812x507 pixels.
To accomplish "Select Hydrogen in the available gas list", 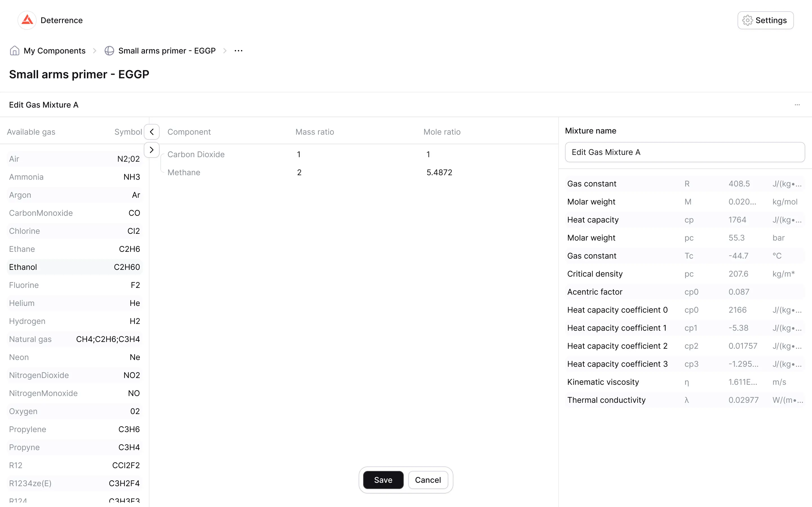I will (74, 321).
